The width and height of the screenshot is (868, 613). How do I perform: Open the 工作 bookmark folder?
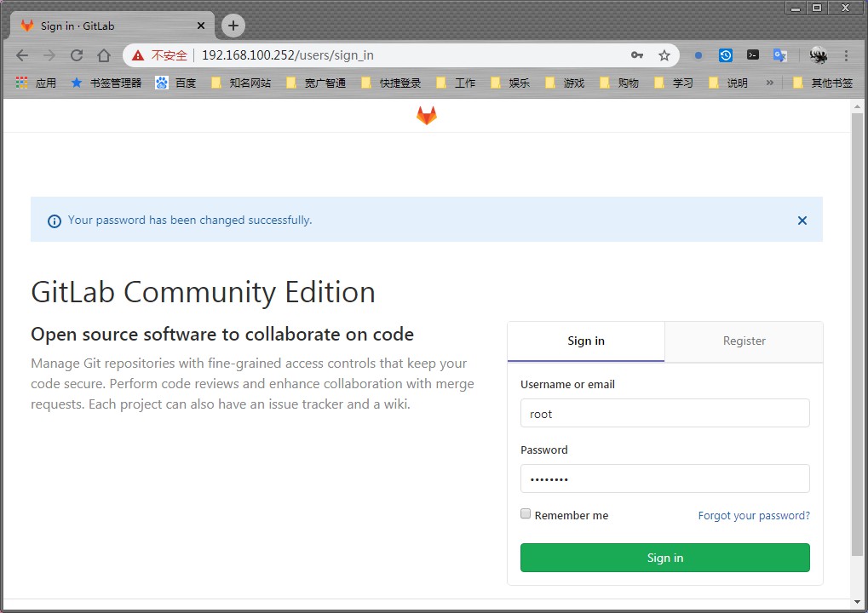coord(456,83)
